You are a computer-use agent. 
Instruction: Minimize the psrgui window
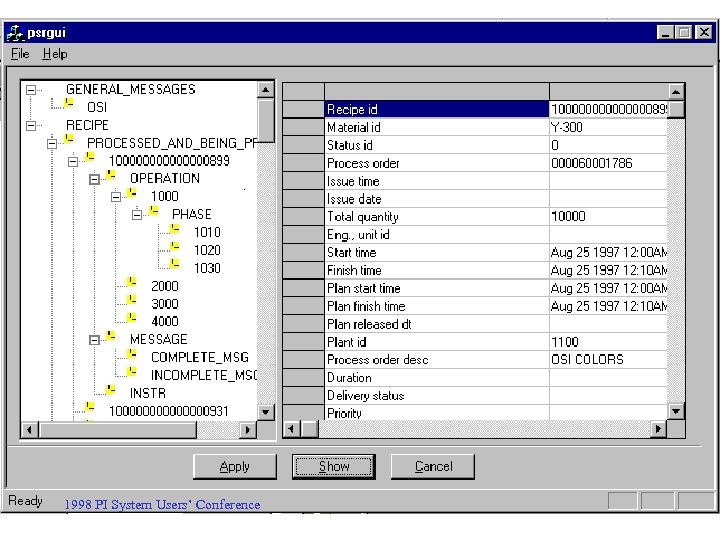click(x=665, y=32)
